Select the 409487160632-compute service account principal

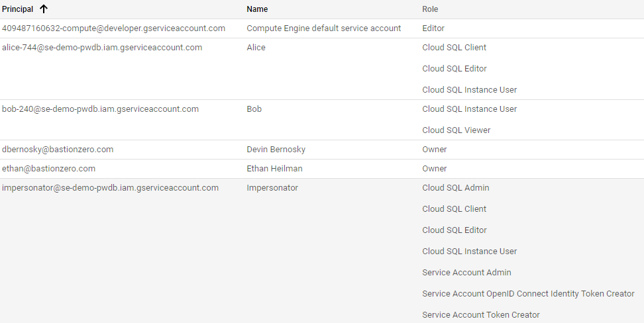tap(113, 28)
